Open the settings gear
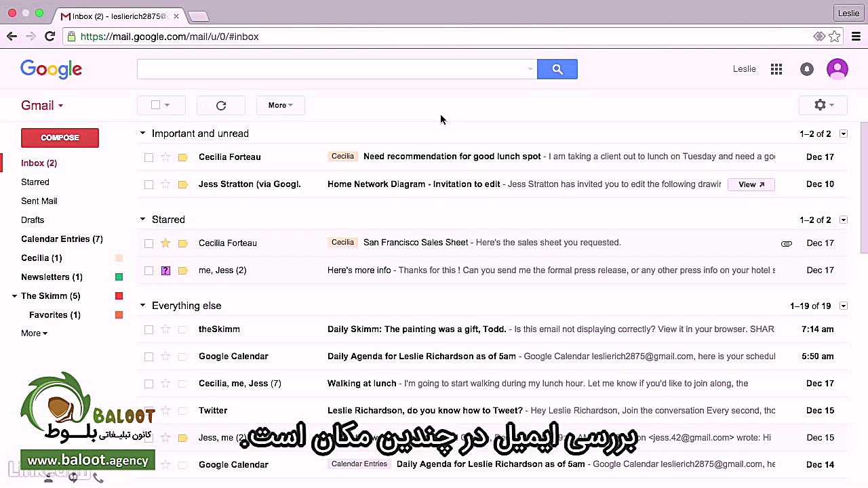 [x=819, y=105]
